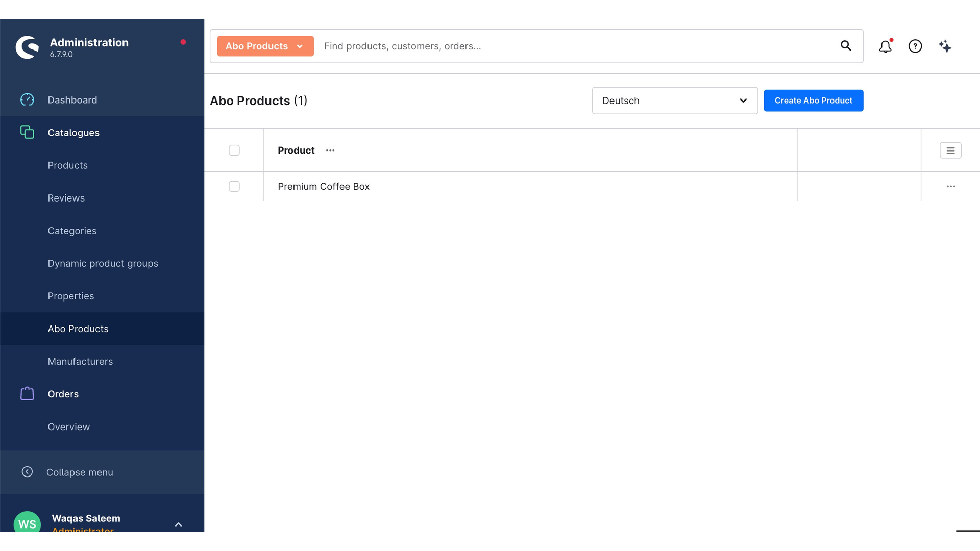Viewport: 980px width, 551px height.
Task: Open the Premium Coffee Box entry
Action: pyautogui.click(x=324, y=187)
